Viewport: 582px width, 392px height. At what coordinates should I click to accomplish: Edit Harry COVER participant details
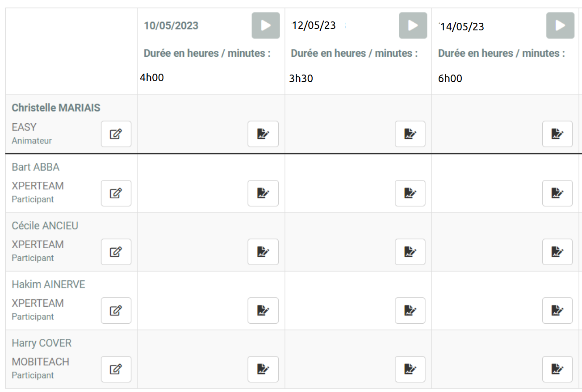(x=116, y=369)
